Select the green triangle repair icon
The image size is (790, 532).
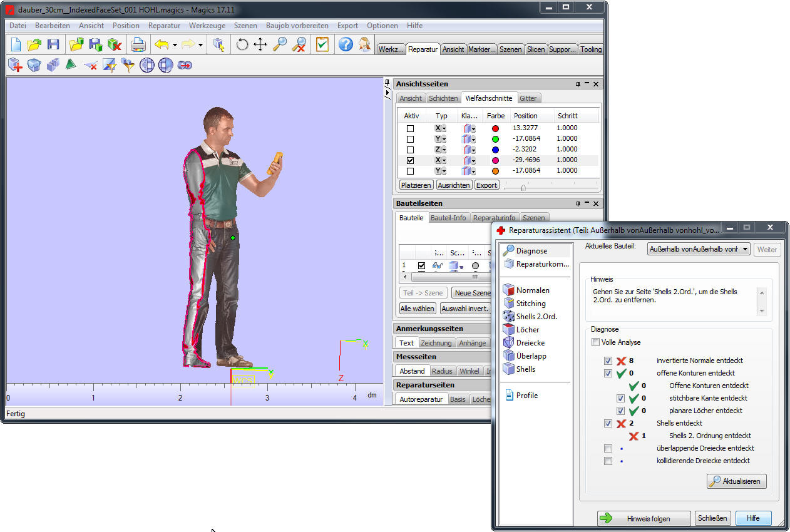[x=71, y=64]
